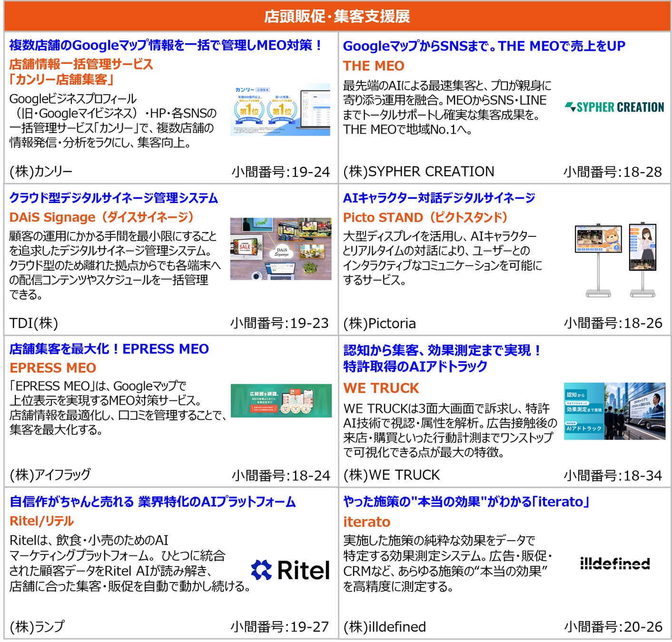Open the blue 店舗集客を最大化！EPRESS MEO headline

[x=109, y=349]
